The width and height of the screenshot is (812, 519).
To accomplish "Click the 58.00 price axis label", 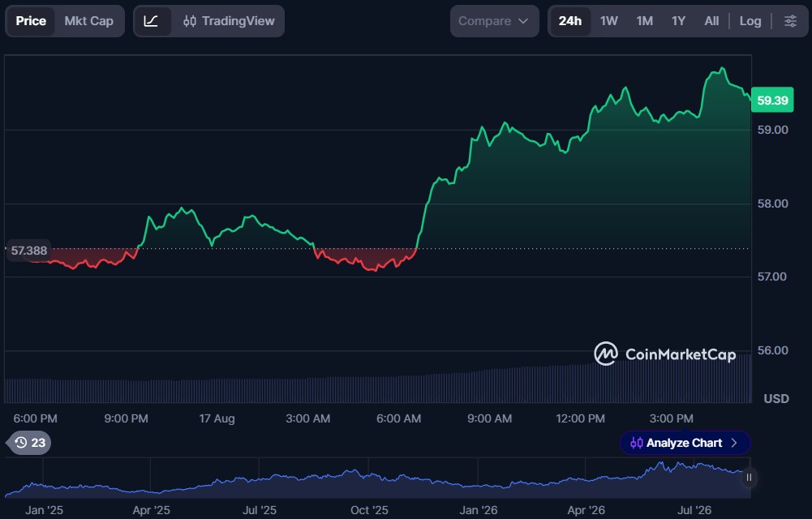I will click(x=772, y=204).
